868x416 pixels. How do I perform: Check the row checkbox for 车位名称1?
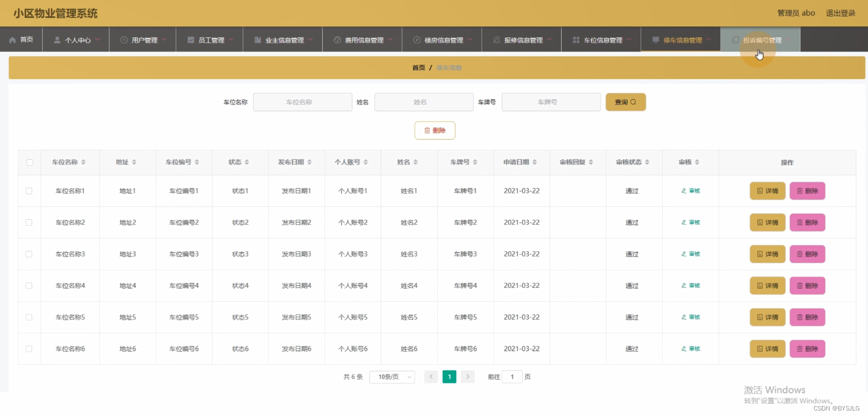click(x=29, y=191)
